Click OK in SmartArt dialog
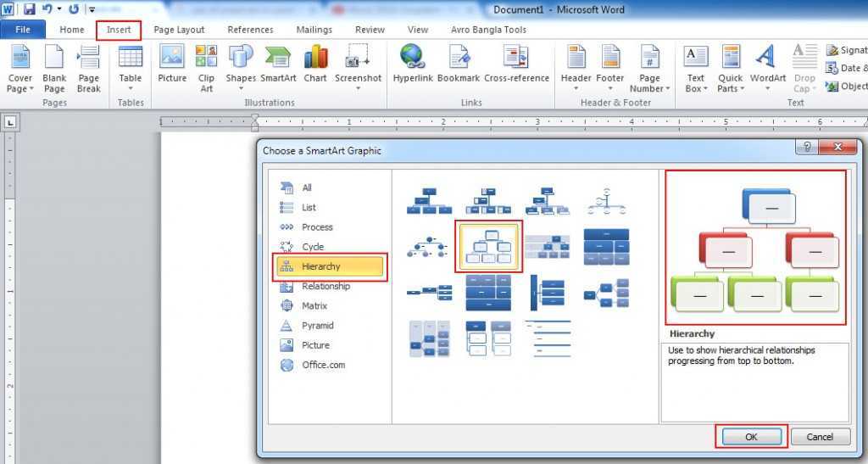Viewport: 868px width, 464px height. pos(751,437)
